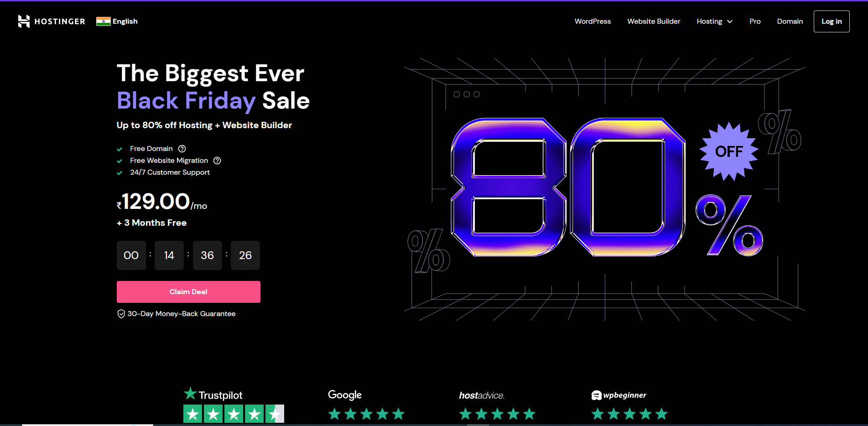Click 'Up to 80% off Hosting + Website Builder'
Screen dimensions: 868x426
click(x=204, y=125)
